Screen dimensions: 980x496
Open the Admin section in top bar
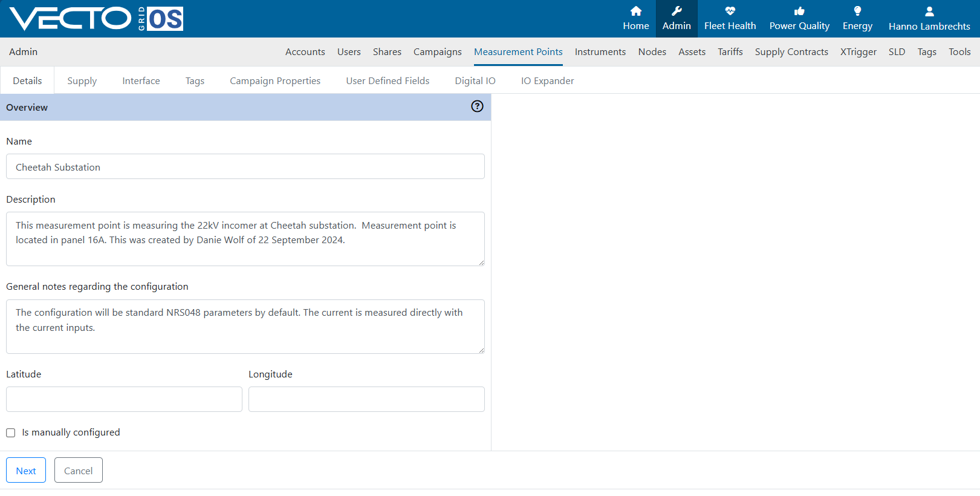[x=677, y=19]
